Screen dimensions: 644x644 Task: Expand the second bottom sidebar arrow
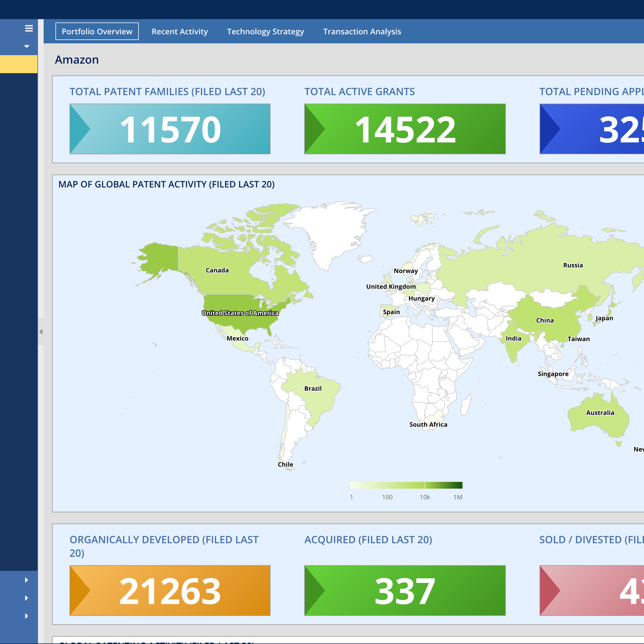[x=26, y=598]
